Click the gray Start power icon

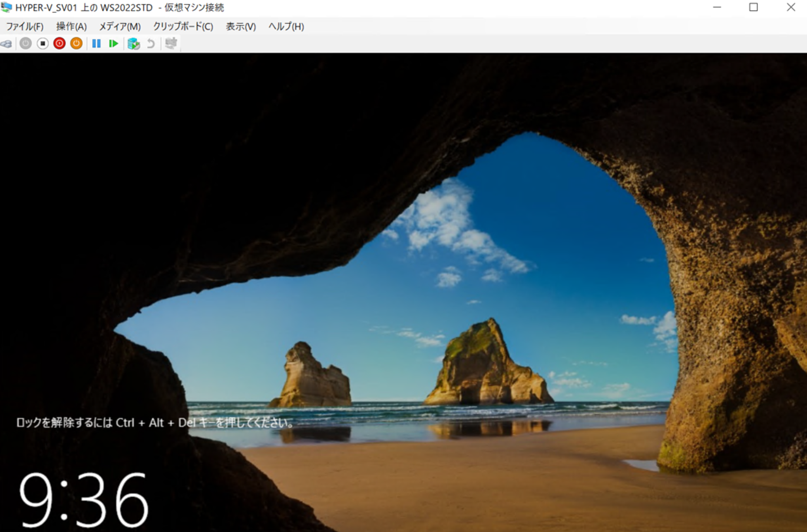(26, 43)
